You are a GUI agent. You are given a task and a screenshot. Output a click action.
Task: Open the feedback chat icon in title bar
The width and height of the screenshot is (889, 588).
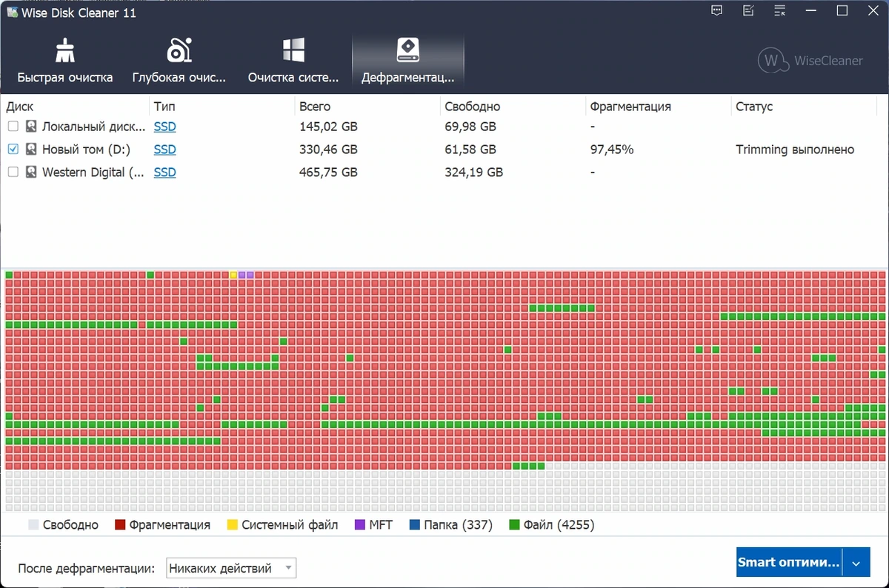716,11
